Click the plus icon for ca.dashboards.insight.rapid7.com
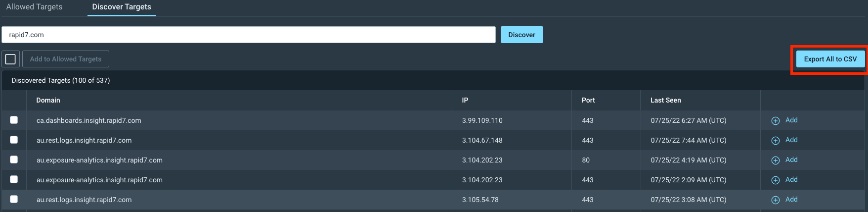 776,121
